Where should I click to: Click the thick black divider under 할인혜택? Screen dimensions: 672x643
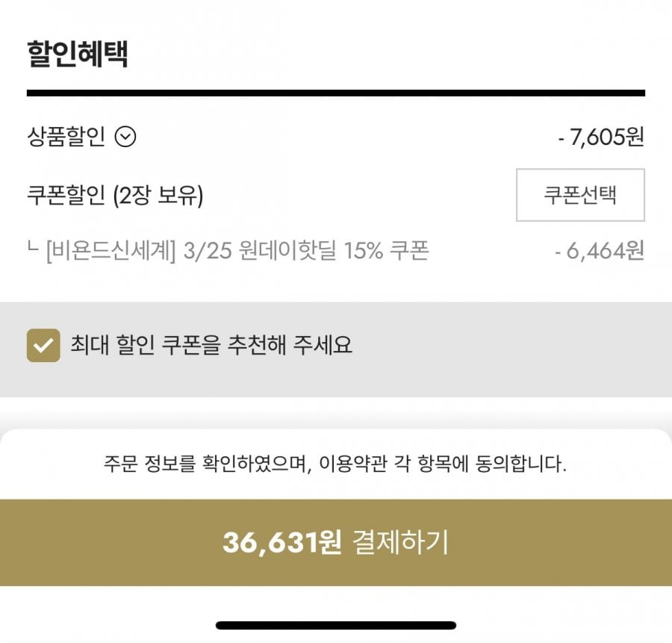336,93
